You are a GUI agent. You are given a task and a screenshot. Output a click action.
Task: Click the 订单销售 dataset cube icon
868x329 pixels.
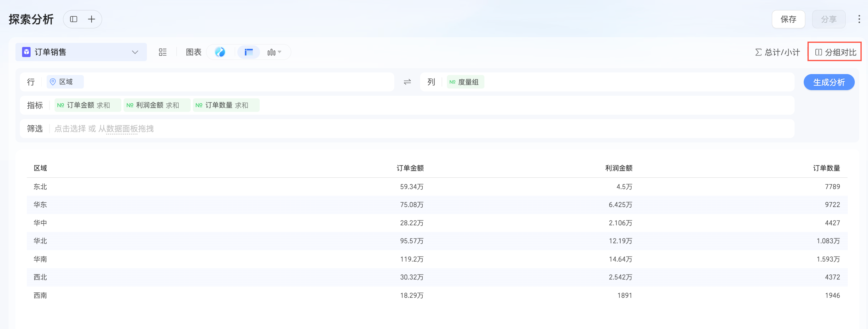pos(26,52)
